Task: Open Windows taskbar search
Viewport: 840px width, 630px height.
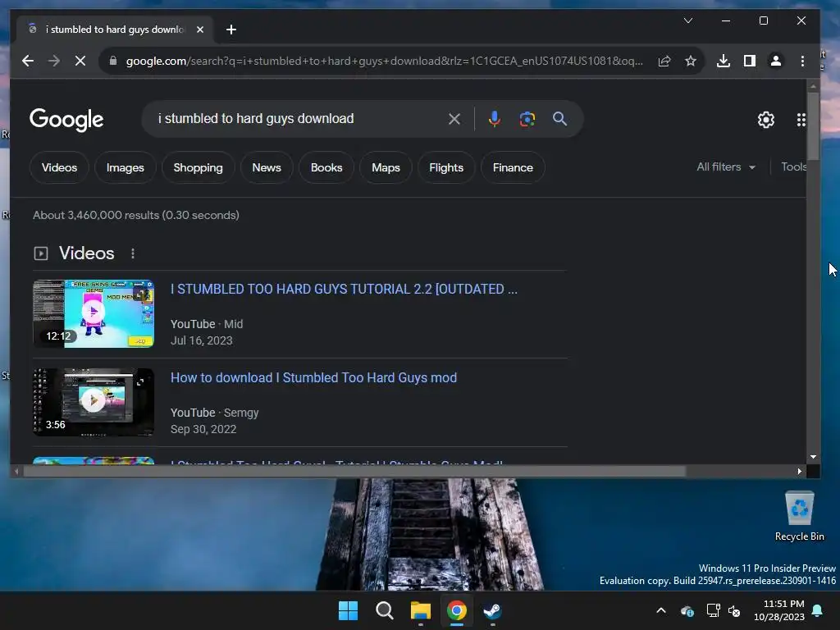Action: point(385,610)
